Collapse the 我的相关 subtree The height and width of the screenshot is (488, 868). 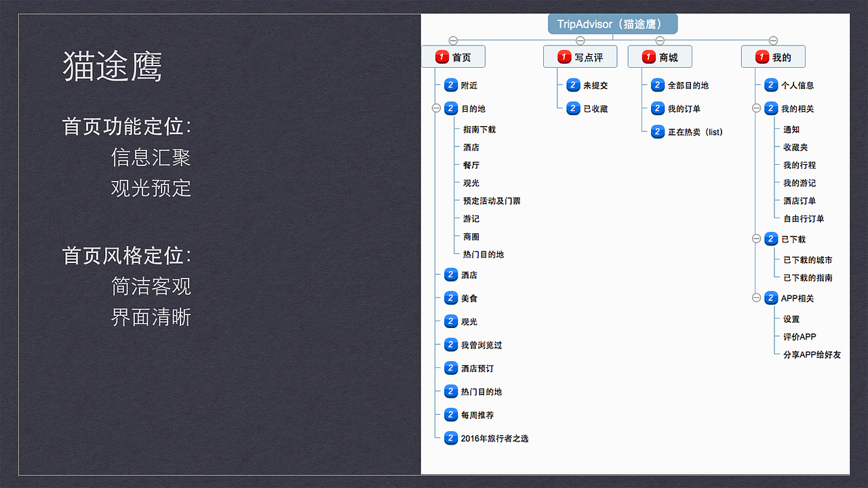pyautogui.click(x=756, y=108)
